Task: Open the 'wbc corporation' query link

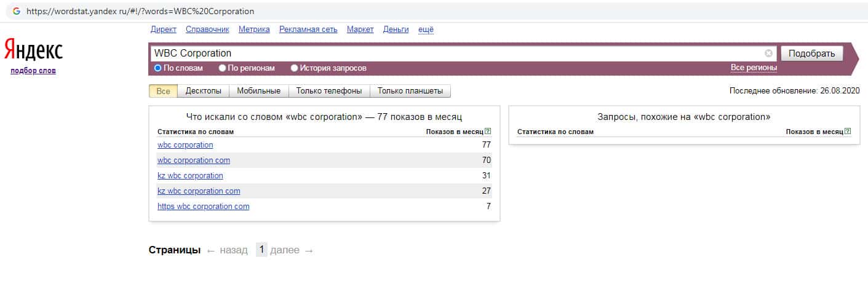Action: 185,145
